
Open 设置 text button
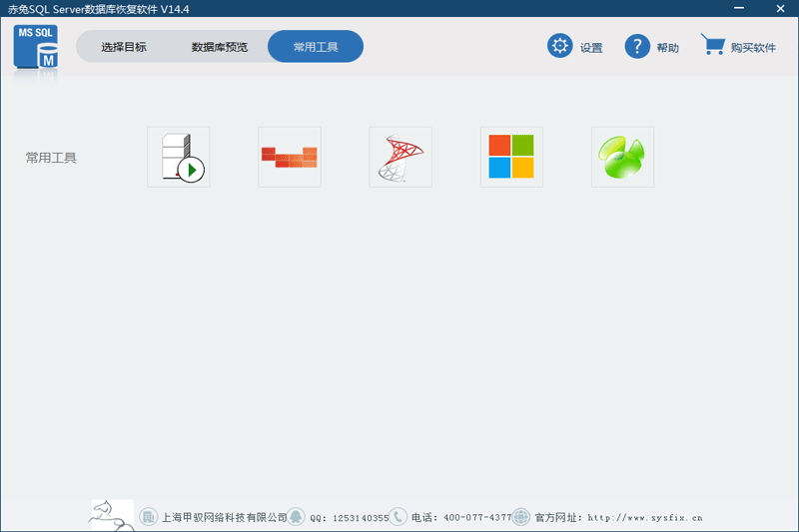click(x=591, y=48)
